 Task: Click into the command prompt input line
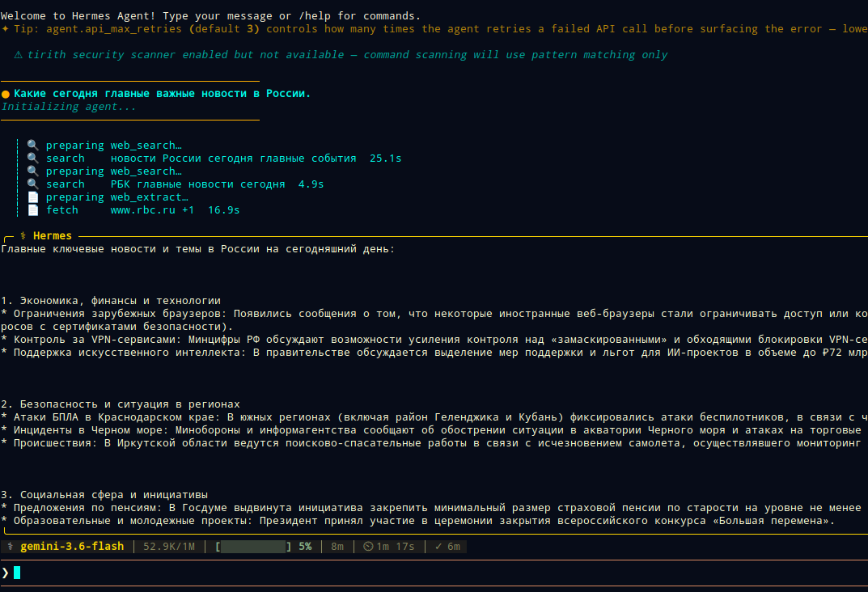click(434, 573)
